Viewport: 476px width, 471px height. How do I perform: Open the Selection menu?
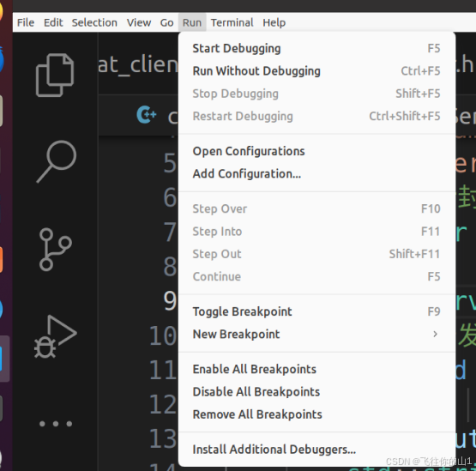[x=94, y=22]
